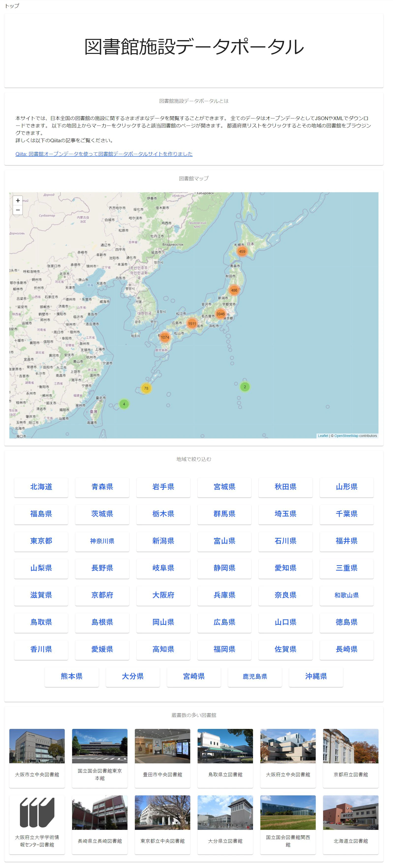The height and width of the screenshot is (868, 393).
Task: Open 大阪府立中央図書館 photo card
Action: click(288, 758)
